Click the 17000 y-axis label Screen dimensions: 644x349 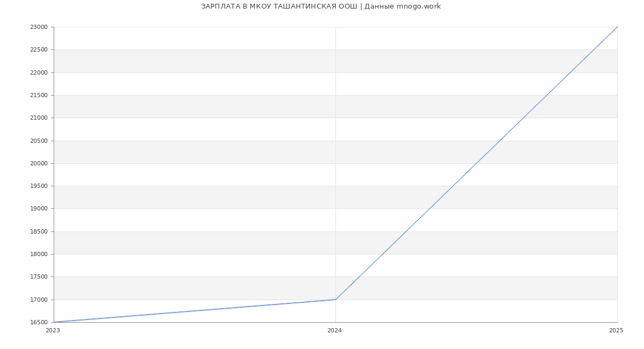point(39,300)
